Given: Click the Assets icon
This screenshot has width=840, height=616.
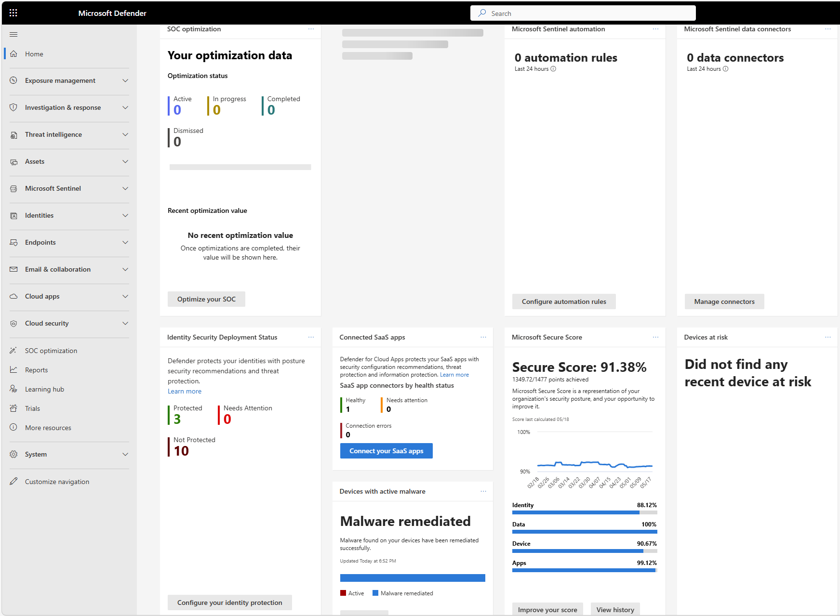Looking at the screenshot, I should pyautogui.click(x=13, y=162).
